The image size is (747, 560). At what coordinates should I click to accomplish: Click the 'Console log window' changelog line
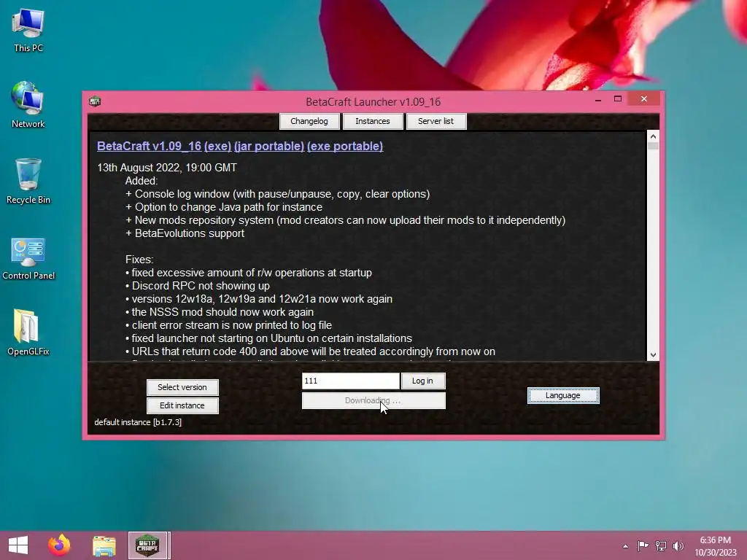pyautogui.click(x=277, y=194)
